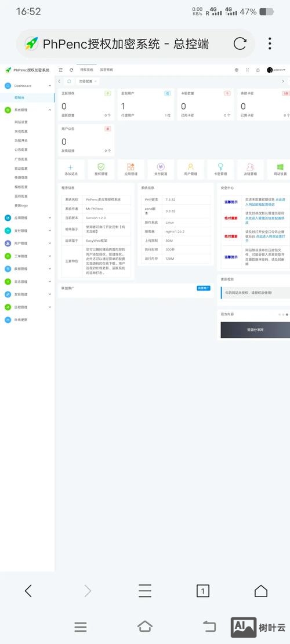Reload page with browser refresh icon
The width and height of the screenshot is (290, 644).
pyautogui.click(x=240, y=43)
